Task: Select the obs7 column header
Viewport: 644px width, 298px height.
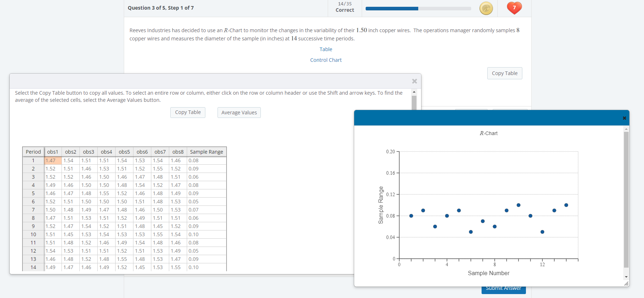Action: 160,152
